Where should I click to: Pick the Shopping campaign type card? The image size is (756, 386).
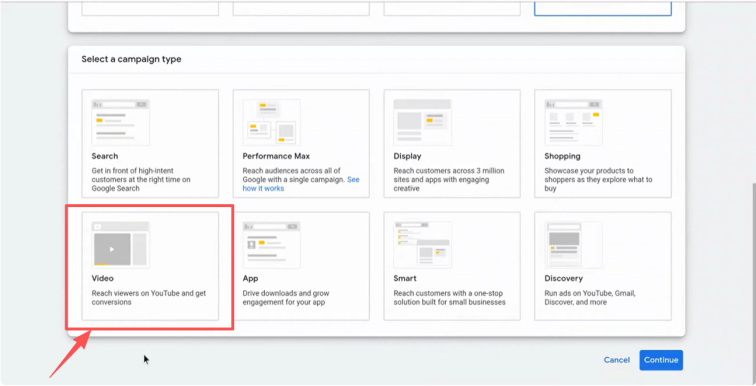point(603,144)
